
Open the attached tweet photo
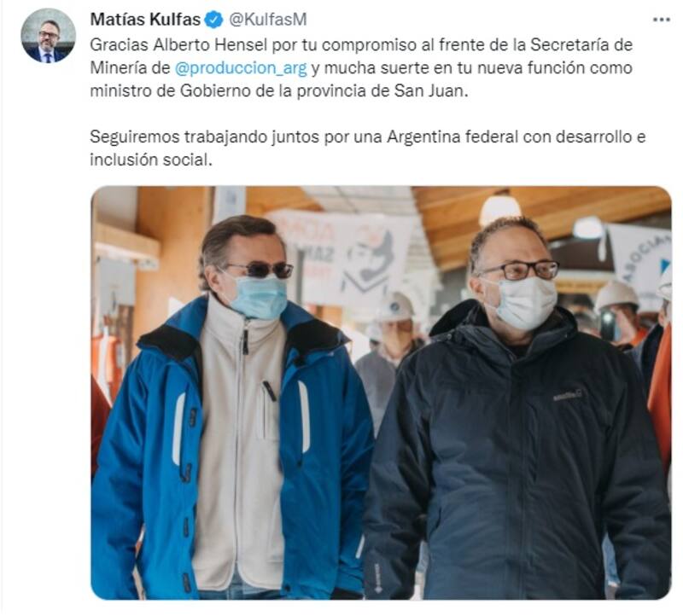click(381, 392)
